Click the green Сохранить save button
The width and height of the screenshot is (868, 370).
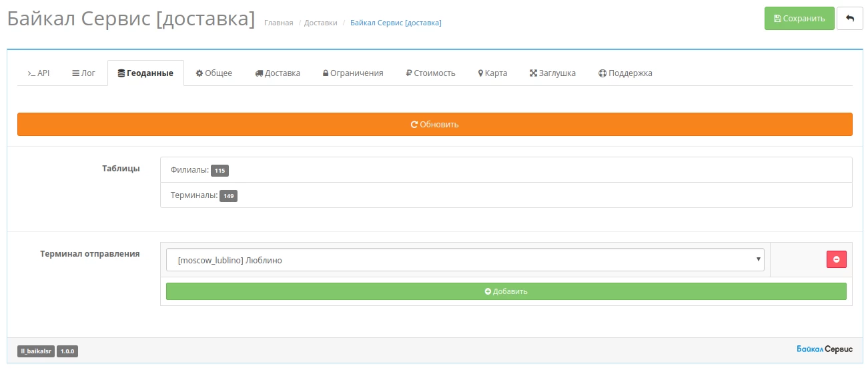(799, 19)
